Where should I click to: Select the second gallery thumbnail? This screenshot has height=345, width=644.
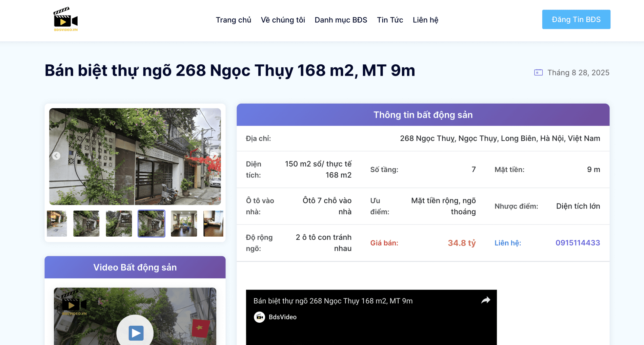(x=86, y=223)
